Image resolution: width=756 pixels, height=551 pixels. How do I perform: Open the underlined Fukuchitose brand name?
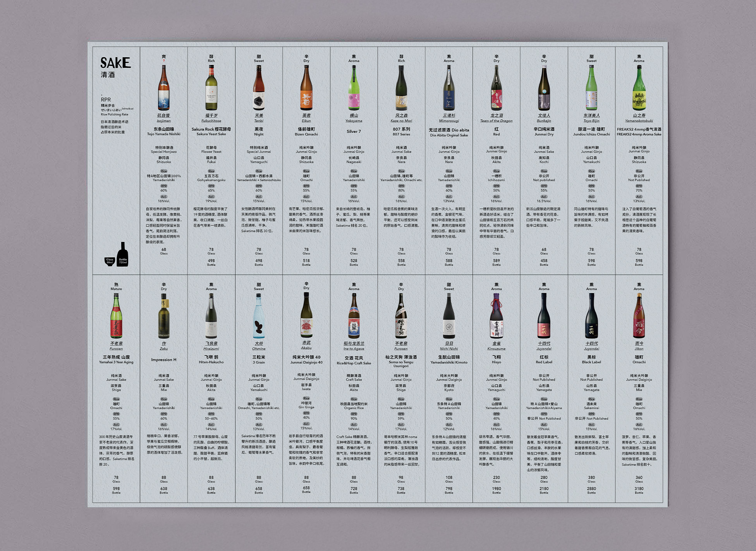point(211,120)
